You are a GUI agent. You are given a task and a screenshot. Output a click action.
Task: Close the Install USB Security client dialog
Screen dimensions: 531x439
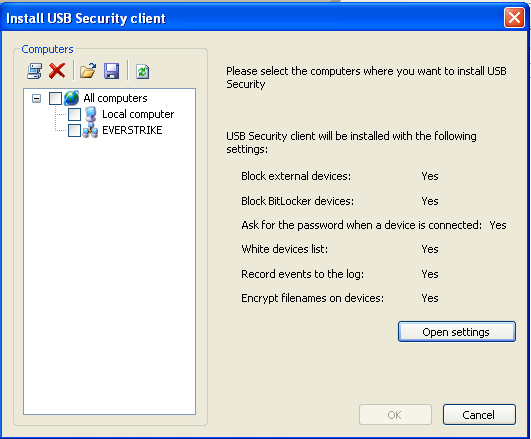[514, 17]
